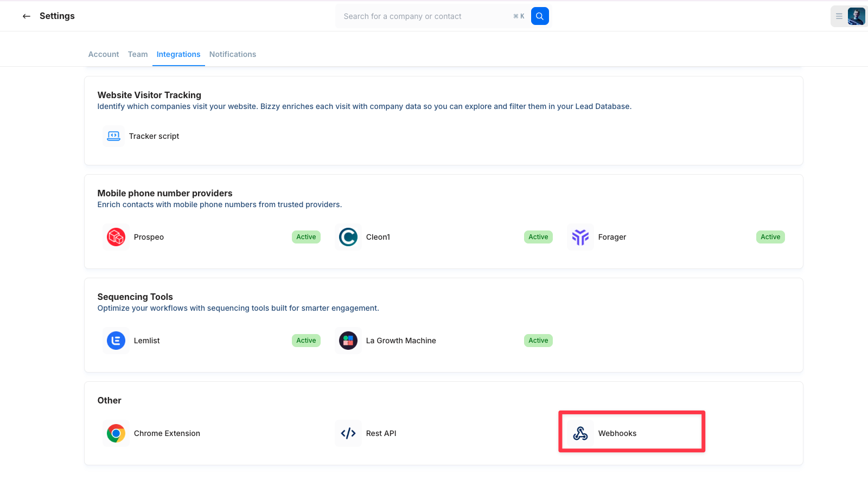Open the Notifications tab

coord(233,54)
